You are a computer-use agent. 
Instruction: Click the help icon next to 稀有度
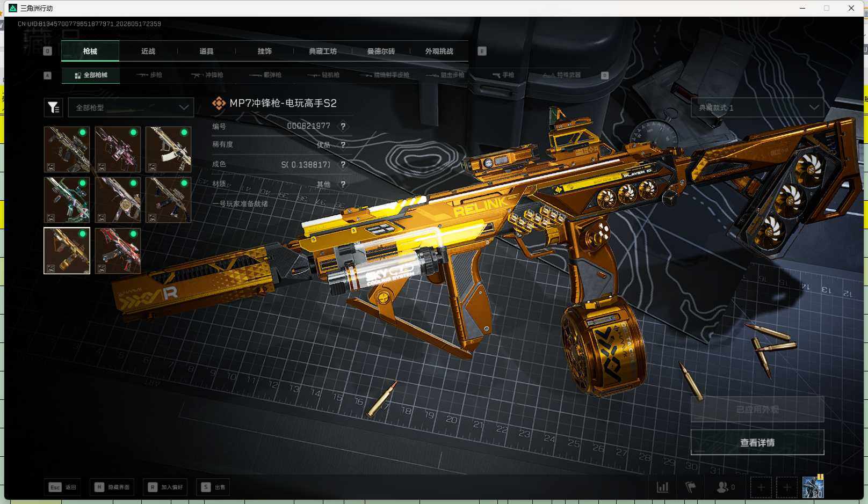tap(343, 145)
